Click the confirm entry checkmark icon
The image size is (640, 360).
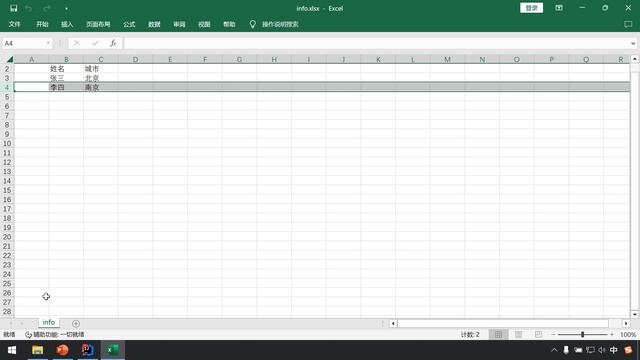coord(95,43)
